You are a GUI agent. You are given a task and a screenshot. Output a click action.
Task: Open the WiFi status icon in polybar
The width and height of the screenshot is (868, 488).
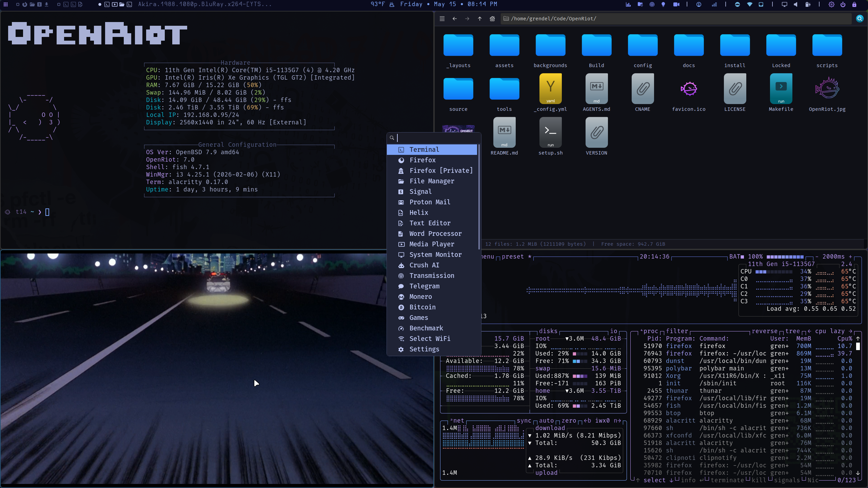750,4
